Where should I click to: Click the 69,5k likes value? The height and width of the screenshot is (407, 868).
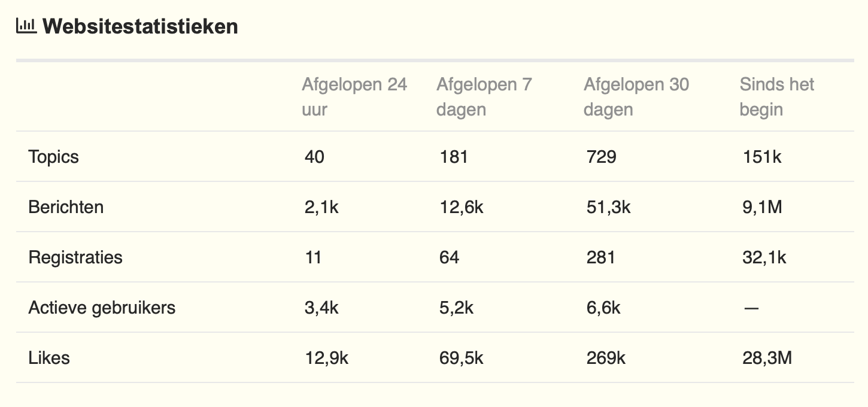pos(461,358)
